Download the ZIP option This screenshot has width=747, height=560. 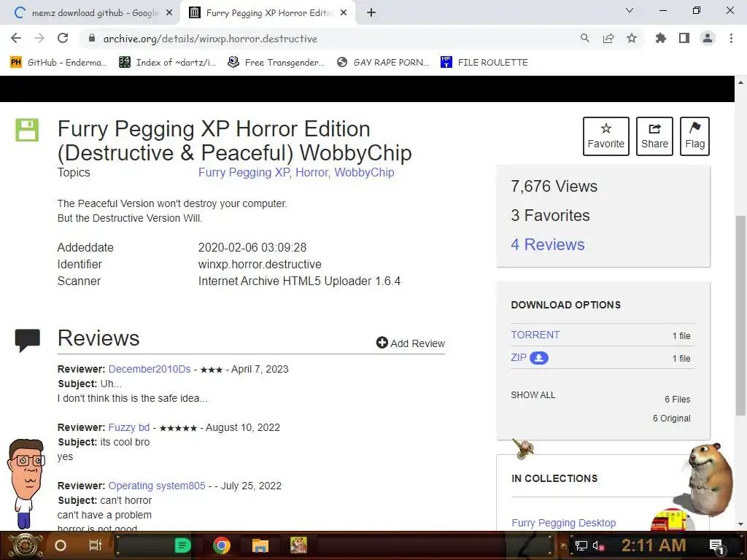[x=519, y=357]
